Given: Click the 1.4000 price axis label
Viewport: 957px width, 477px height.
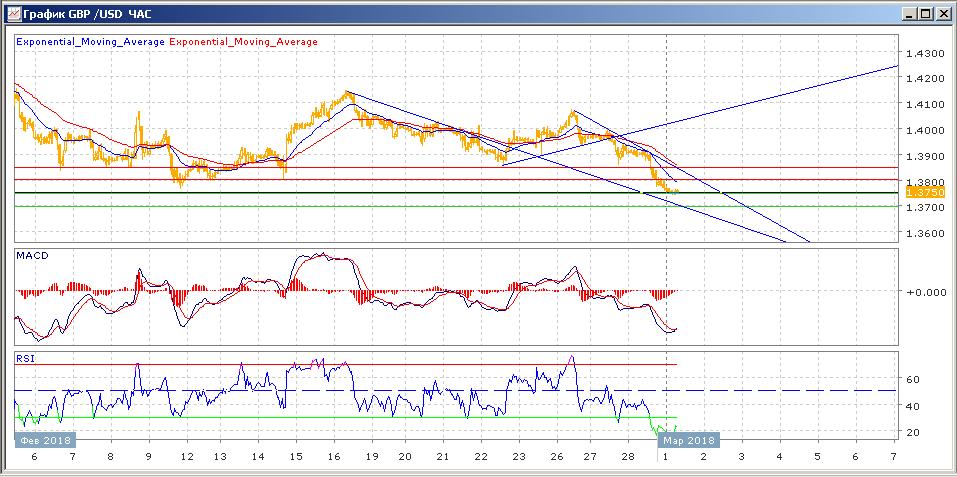Looking at the screenshot, I should coord(923,130).
